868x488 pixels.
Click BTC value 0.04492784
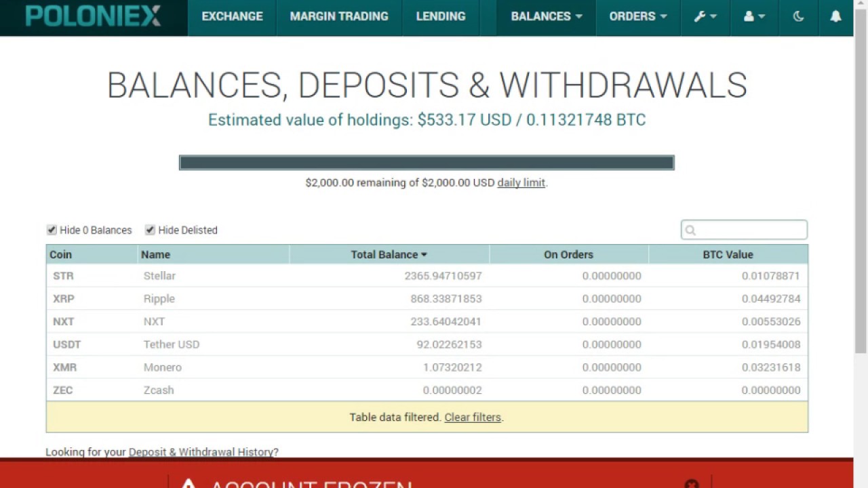tap(771, 298)
